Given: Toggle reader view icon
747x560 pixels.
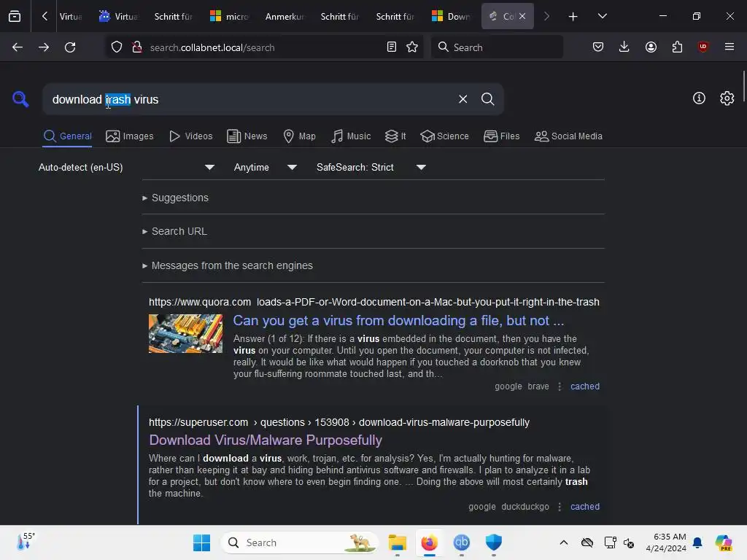Looking at the screenshot, I should click(x=392, y=47).
